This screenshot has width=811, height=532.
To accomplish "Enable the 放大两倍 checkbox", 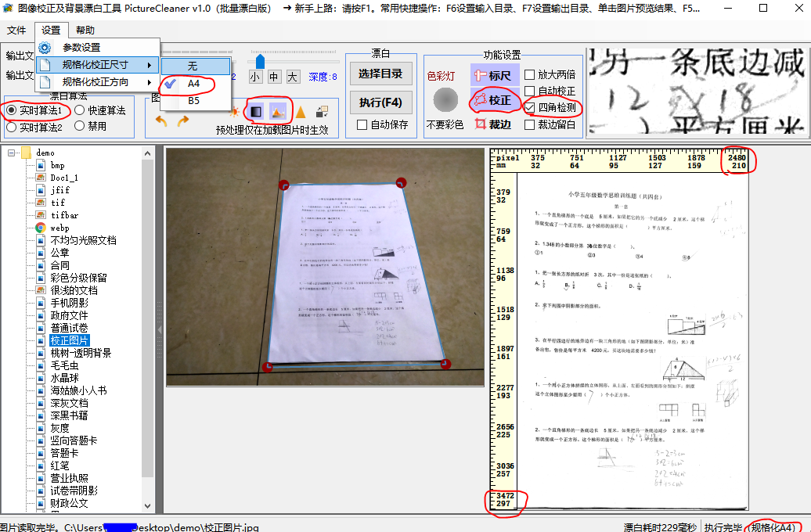I will tap(530, 74).
